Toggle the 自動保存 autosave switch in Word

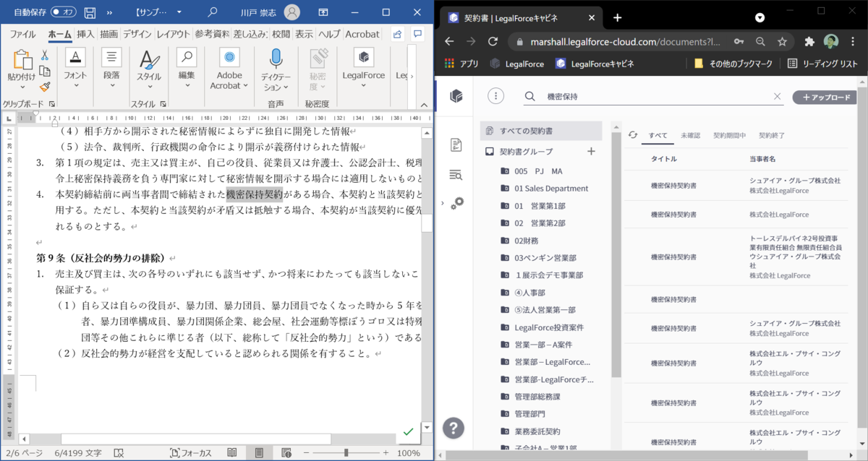(x=64, y=12)
